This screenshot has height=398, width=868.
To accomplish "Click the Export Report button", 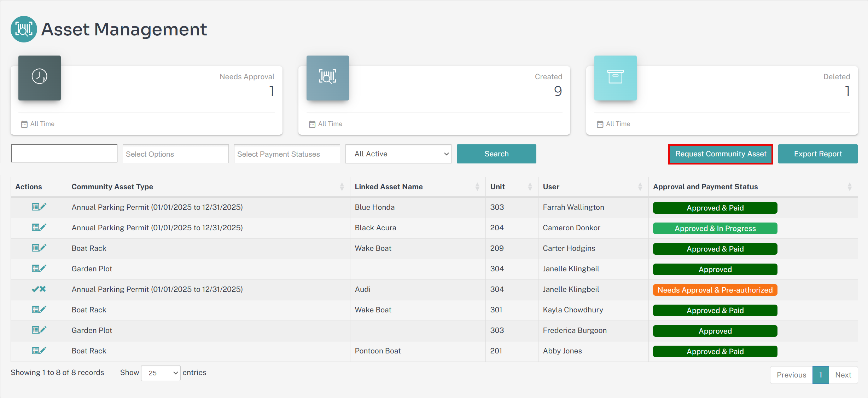I will tap(818, 154).
